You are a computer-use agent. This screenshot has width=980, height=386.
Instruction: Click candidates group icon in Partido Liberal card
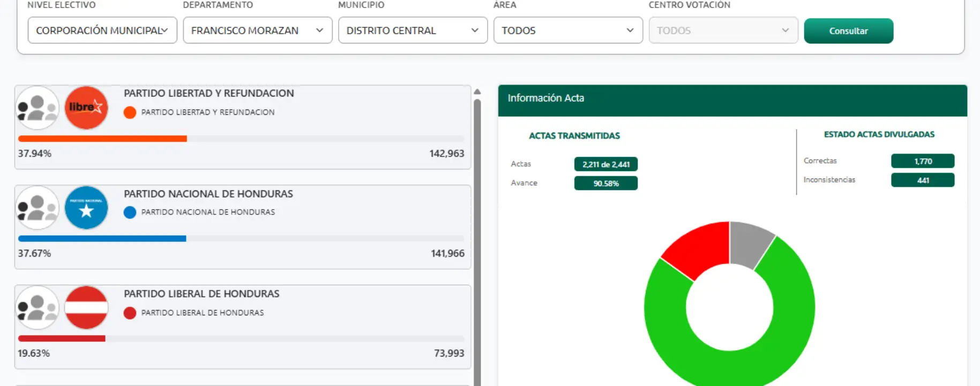[37, 308]
